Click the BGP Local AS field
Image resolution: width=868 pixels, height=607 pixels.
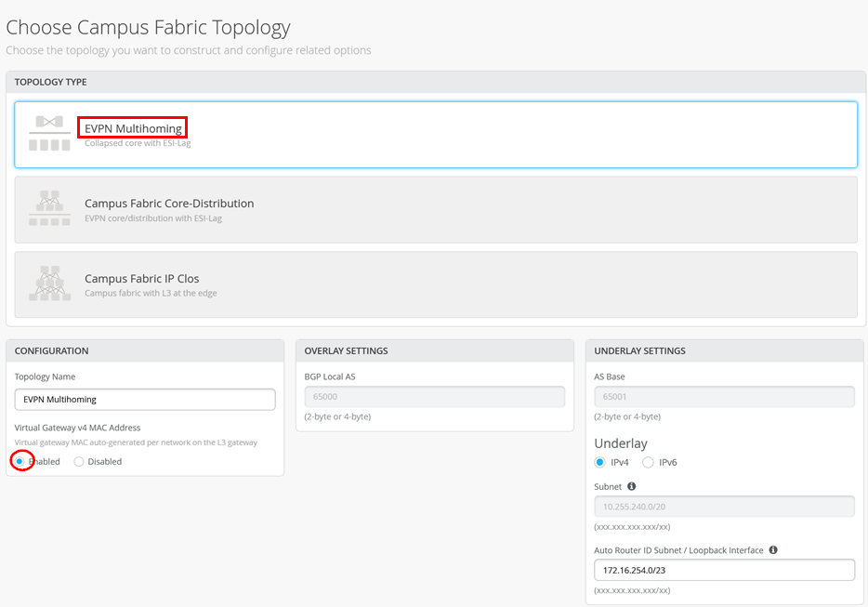434,397
